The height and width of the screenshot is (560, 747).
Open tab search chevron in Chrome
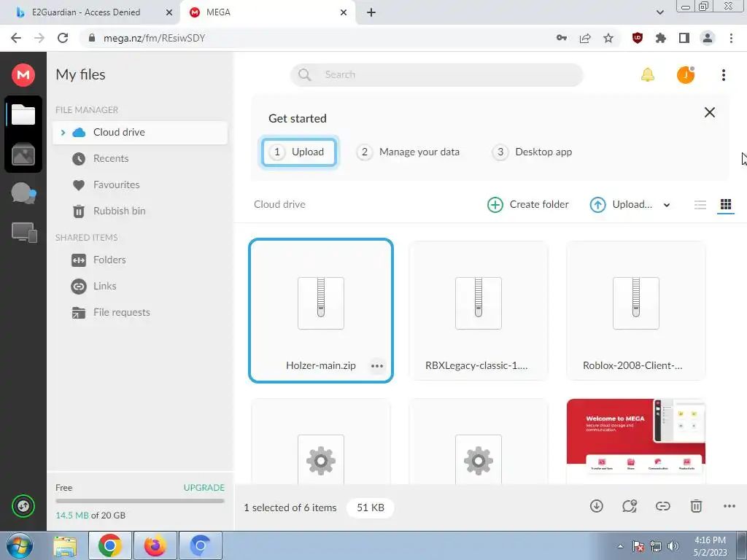click(659, 12)
